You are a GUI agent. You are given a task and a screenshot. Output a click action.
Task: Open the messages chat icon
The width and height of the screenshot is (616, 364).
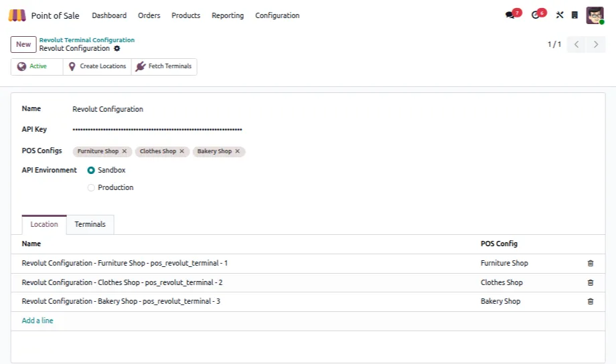(510, 15)
